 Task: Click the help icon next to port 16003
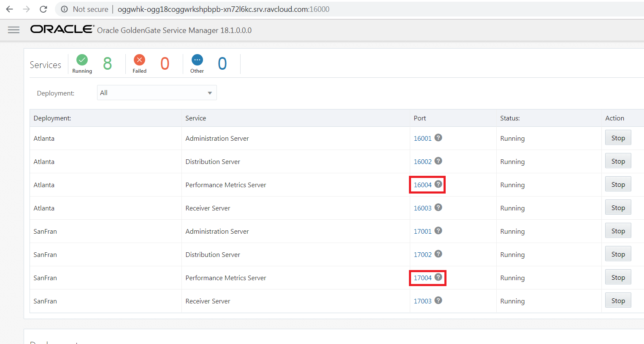438,207
